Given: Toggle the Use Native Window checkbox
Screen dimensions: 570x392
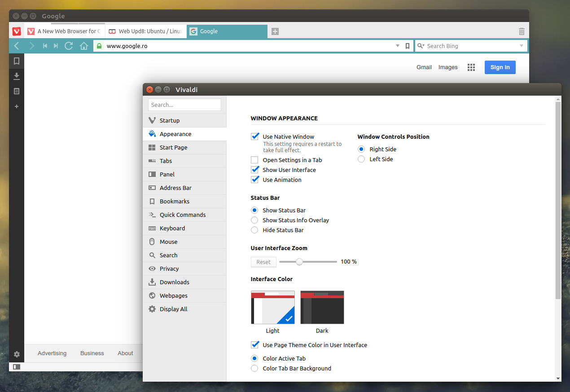Looking at the screenshot, I should pos(255,137).
